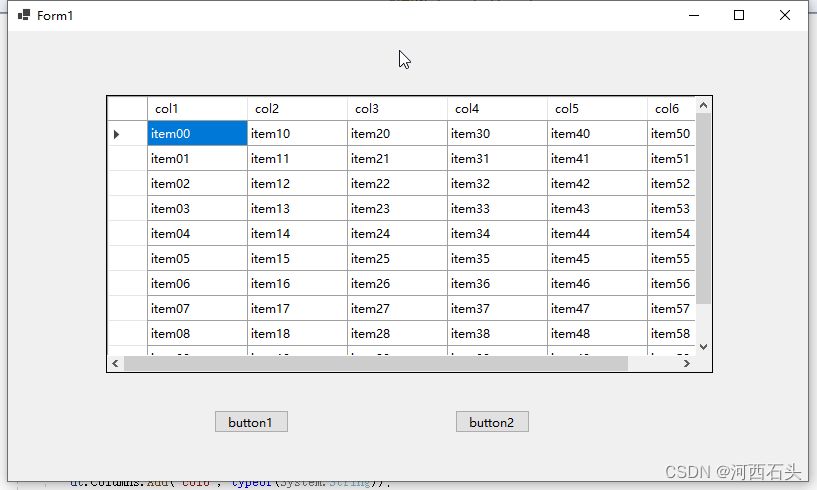Select cell item44
The image size is (817, 490).
598,234
